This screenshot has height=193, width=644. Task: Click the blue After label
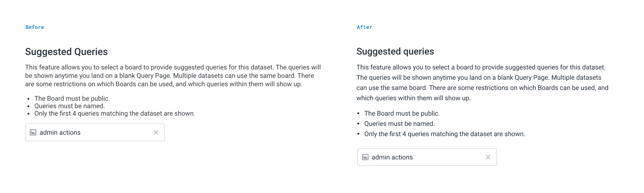364,27
